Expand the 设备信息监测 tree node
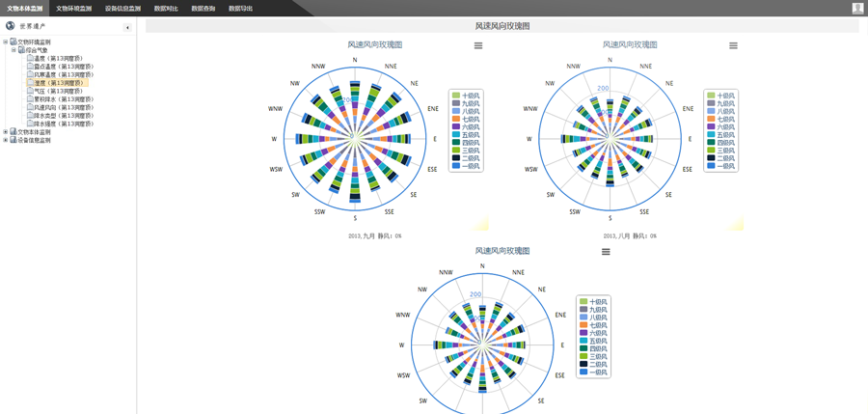The height and width of the screenshot is (414, 868). 6,141
